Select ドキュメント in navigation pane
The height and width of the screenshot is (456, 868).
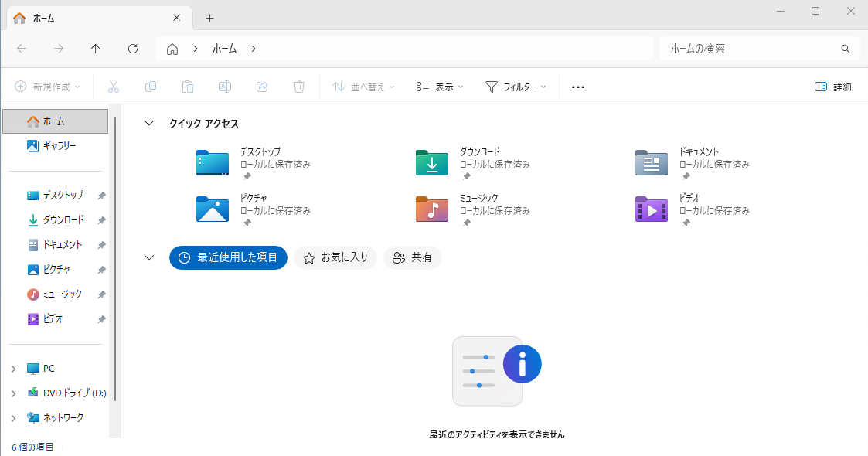click(x=56, y=244)
